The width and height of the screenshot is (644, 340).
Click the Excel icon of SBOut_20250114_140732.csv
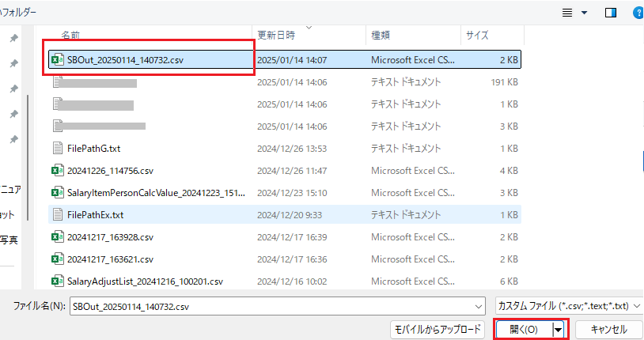57,59
